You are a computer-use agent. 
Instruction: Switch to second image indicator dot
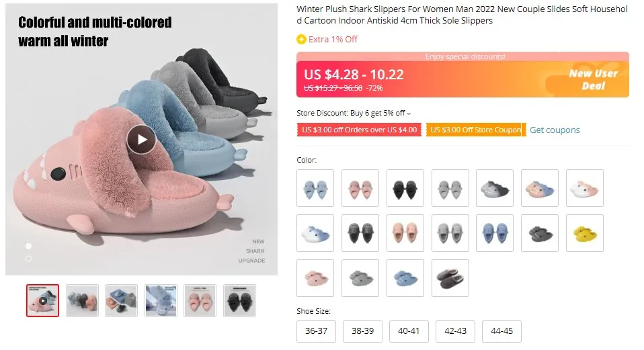[x=28, y=259]
